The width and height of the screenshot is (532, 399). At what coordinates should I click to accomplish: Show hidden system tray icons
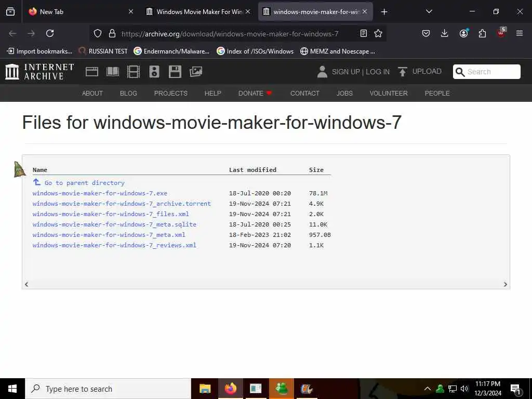click(428, 389)
